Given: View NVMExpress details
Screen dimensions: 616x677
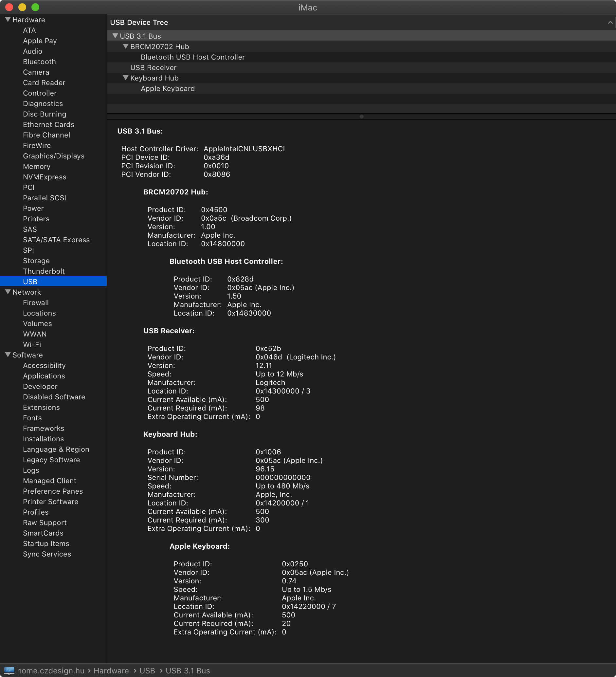Looking at the screenshot, I should point(44,177).
